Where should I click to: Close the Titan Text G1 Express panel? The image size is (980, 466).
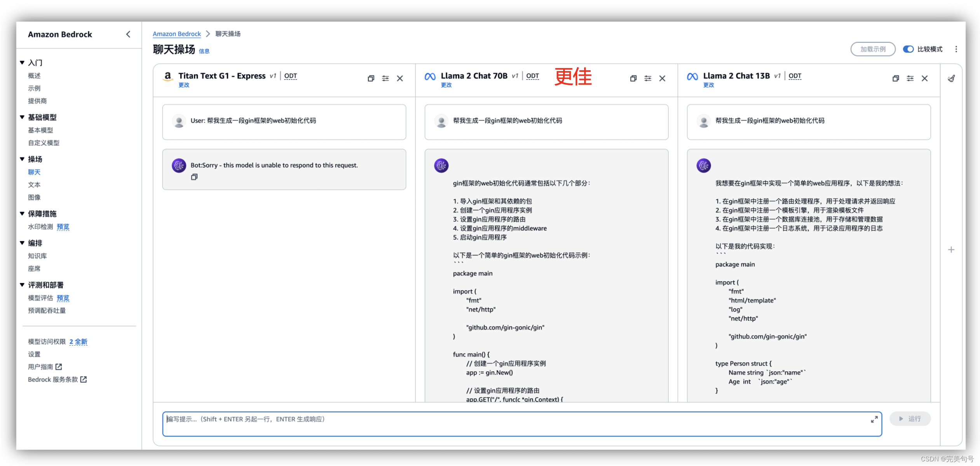point(400,78)
